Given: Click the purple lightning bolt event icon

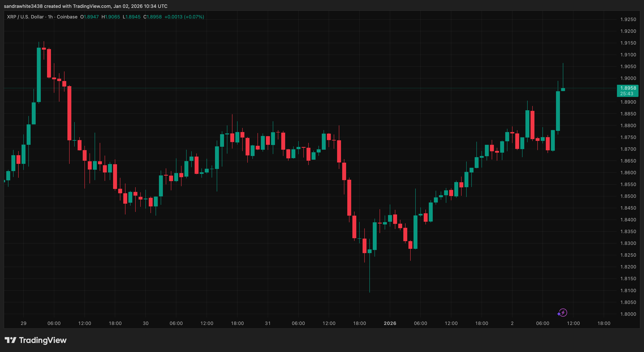Looking at the screenshot, I should (x=563, y=312).
